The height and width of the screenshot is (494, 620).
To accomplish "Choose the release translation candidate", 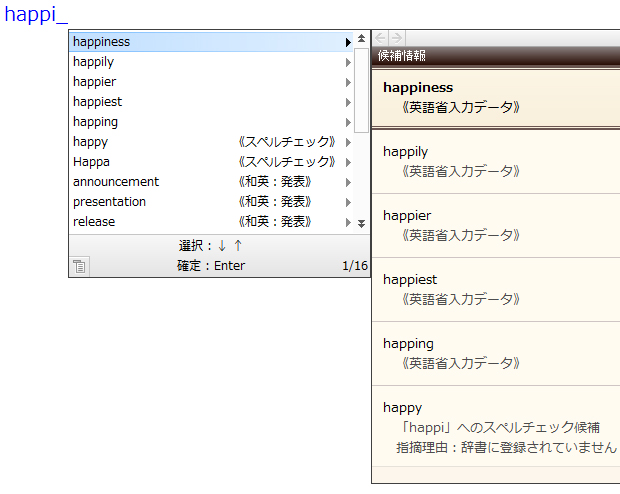I will pyautogui.click(x=211, y=222).
